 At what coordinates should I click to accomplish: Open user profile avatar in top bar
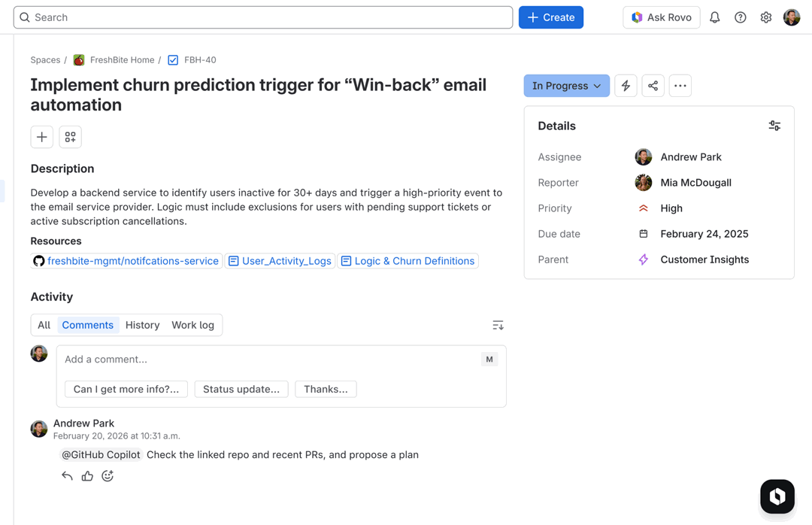pos(792,17)
